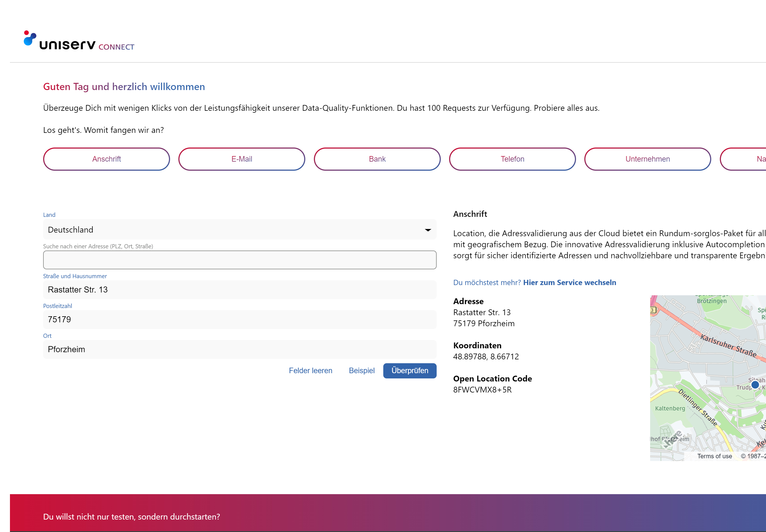This screenshot has width=766, height=532.
Task: Click the Ort field containing Pforzheim
Action: 239,349
